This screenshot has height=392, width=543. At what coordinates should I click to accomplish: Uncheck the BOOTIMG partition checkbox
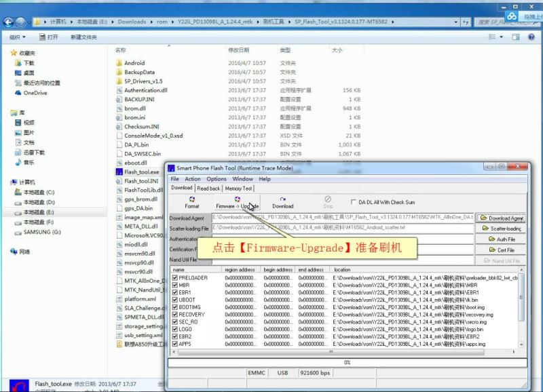coord(175,307)
